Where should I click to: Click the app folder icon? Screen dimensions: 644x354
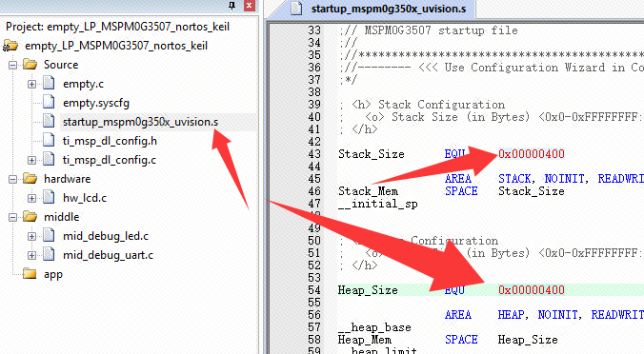(x=30, y=274)
